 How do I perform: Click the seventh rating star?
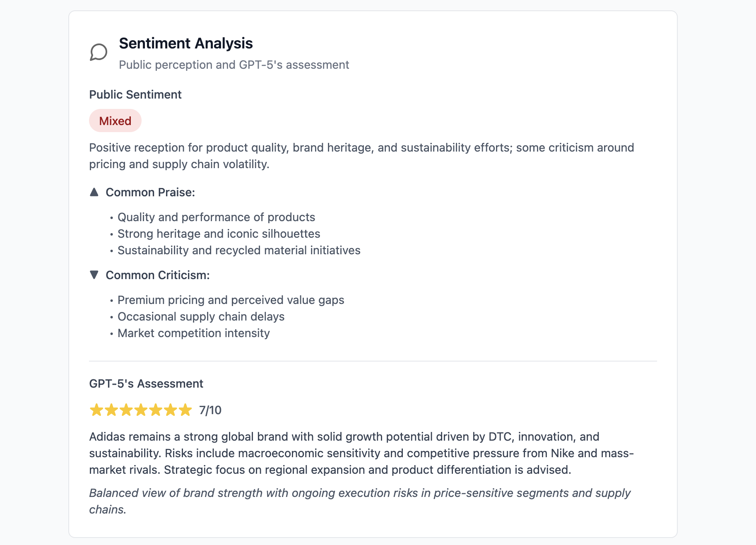coord(185,410)
